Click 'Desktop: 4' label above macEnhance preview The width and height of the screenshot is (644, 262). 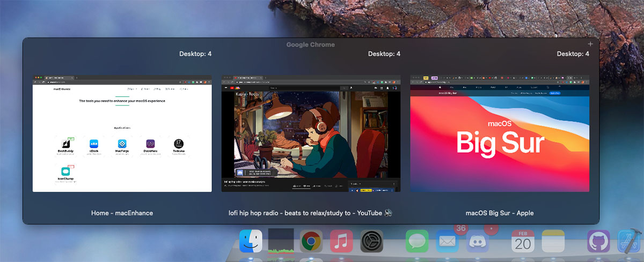point(195,54)
